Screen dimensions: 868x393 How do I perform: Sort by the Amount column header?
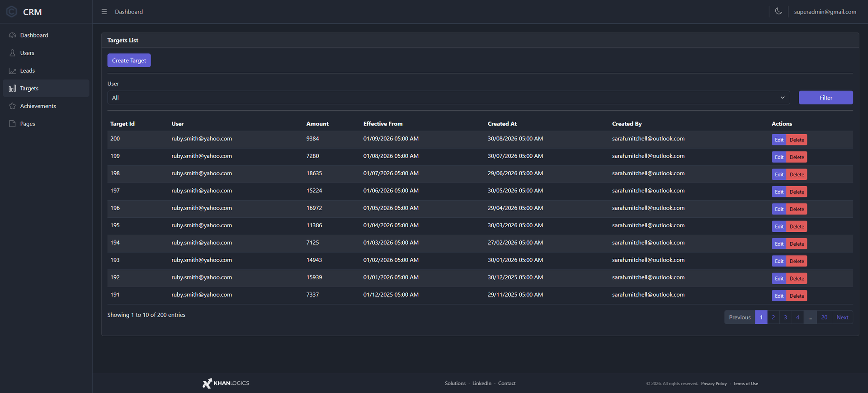317,124
